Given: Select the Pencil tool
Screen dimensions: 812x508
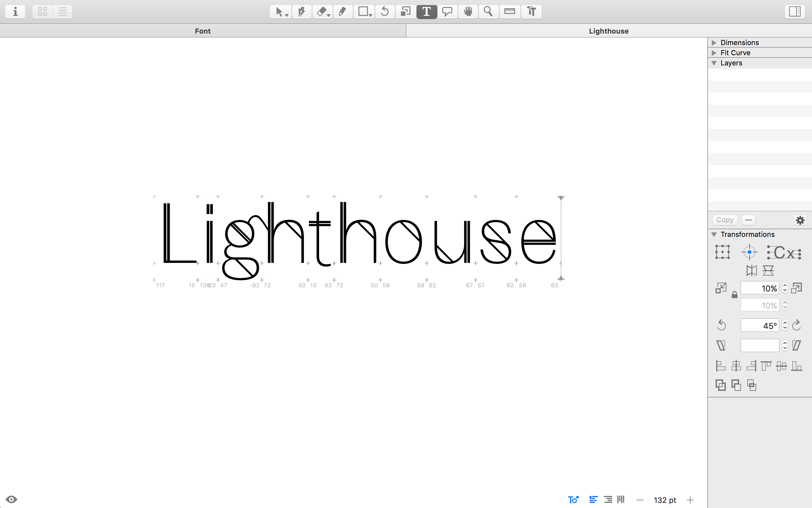Looking at the screenshot, I should (343, 12).
